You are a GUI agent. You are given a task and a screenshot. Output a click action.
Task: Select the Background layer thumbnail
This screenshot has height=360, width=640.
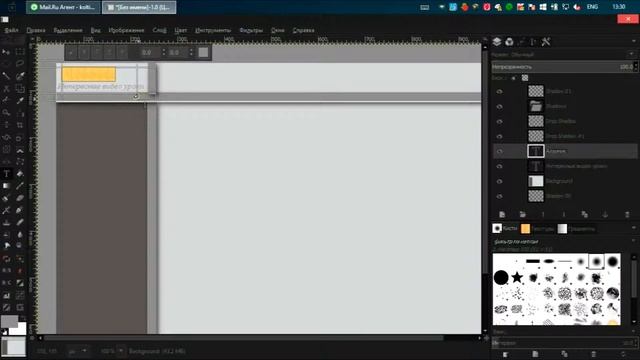[536, 181]
